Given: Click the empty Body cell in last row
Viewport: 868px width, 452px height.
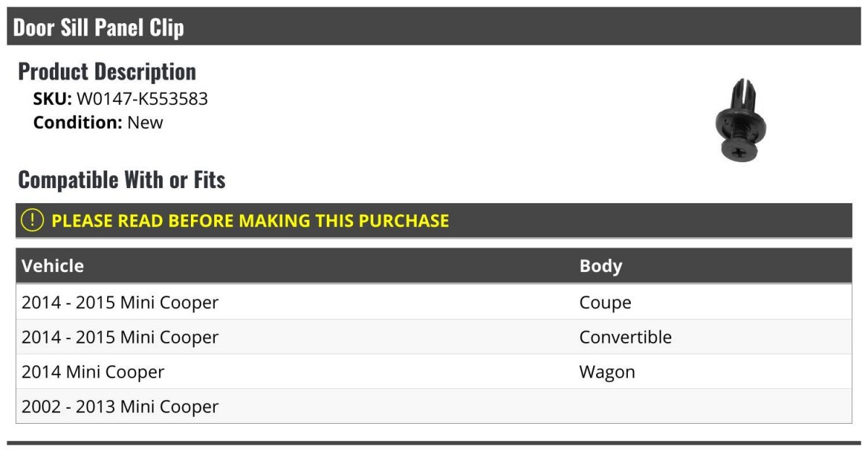Looking at the screenshot, I should click(712, 406).
